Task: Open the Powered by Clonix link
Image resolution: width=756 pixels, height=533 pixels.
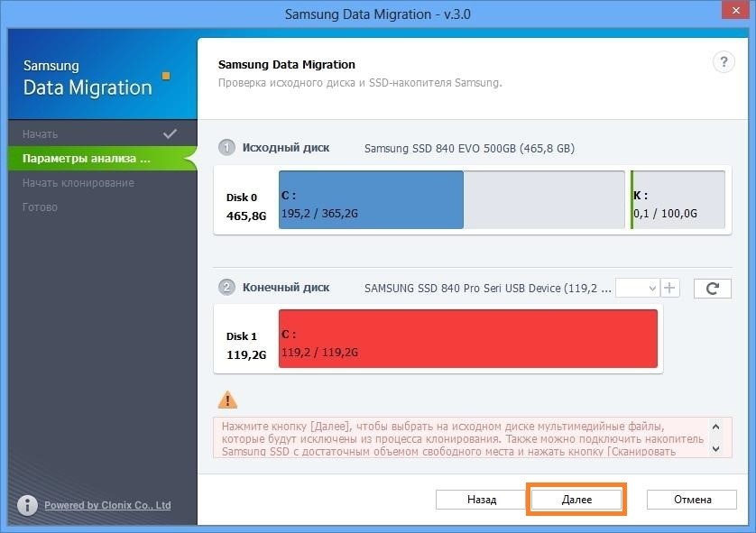Action: tap(107, 505)
